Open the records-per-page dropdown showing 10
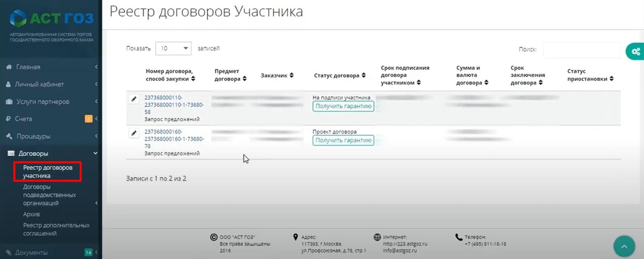The height and width of the screenshot is (259, 644). click(173, 48)
